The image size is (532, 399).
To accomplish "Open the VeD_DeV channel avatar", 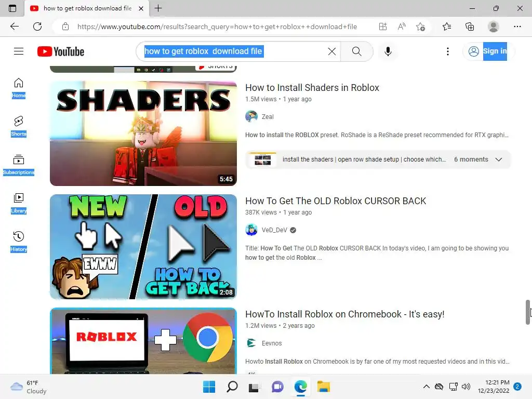I will (251, 230).
